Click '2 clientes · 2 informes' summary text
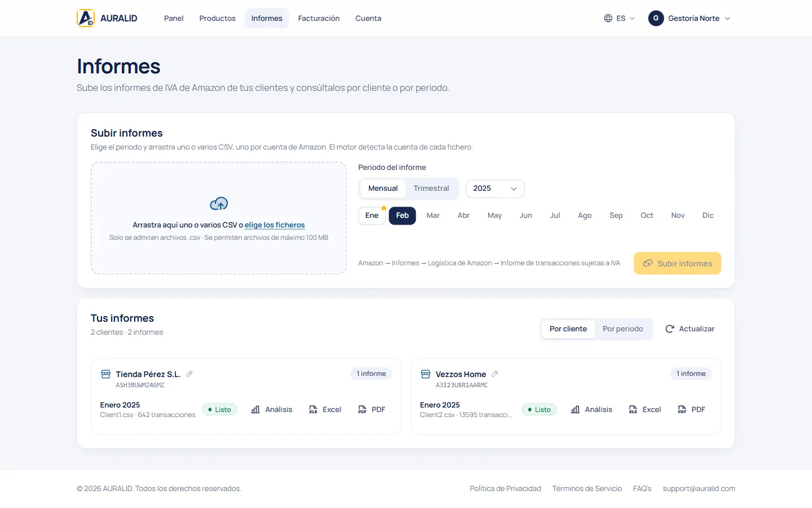Screen dimensions: 812x508 click(127, 332)
